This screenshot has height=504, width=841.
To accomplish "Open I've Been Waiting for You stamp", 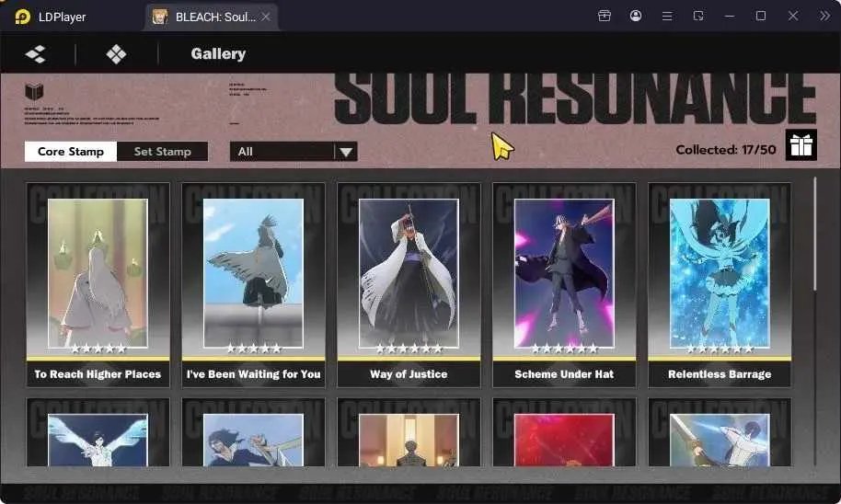I will click(253, 285).
